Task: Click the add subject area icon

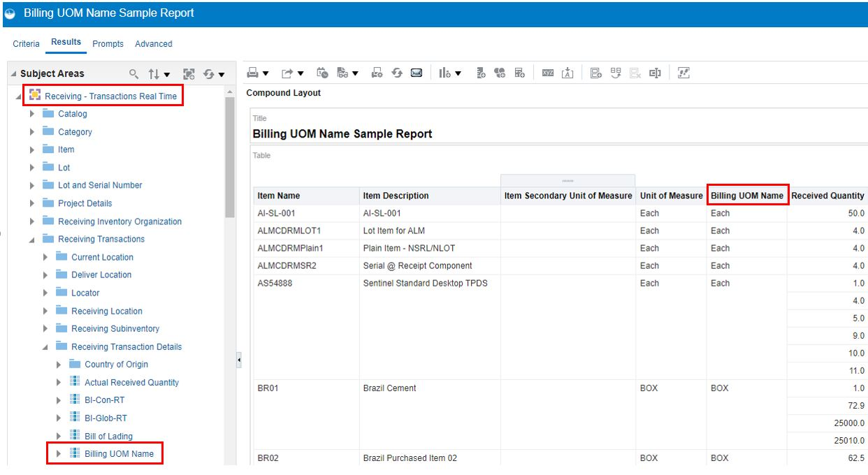Action: 189,74
